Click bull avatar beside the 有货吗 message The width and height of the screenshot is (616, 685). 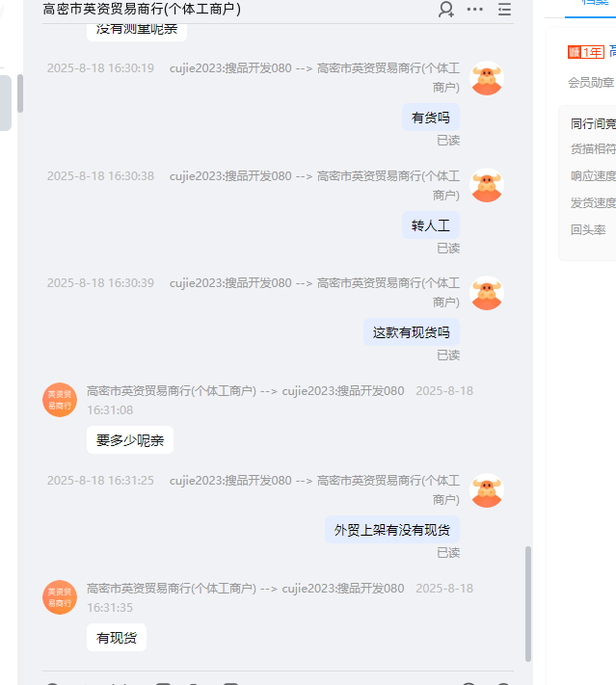coord(487,79)
